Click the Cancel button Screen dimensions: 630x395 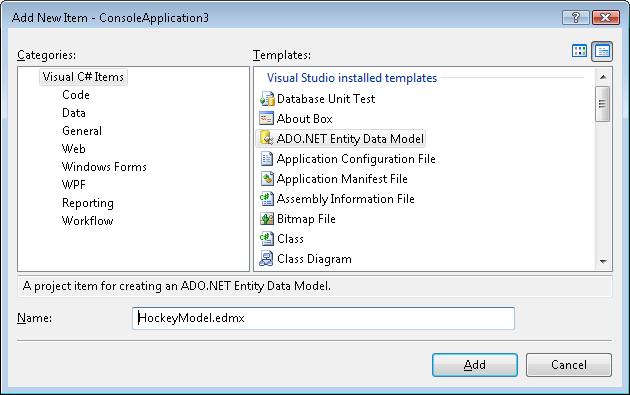569,365
